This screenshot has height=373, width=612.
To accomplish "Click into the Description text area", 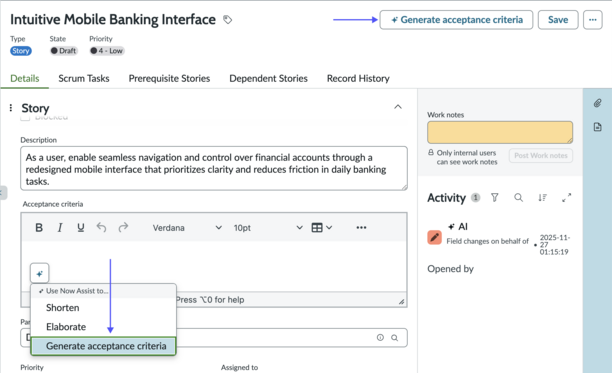I will (x=214, y=169).
